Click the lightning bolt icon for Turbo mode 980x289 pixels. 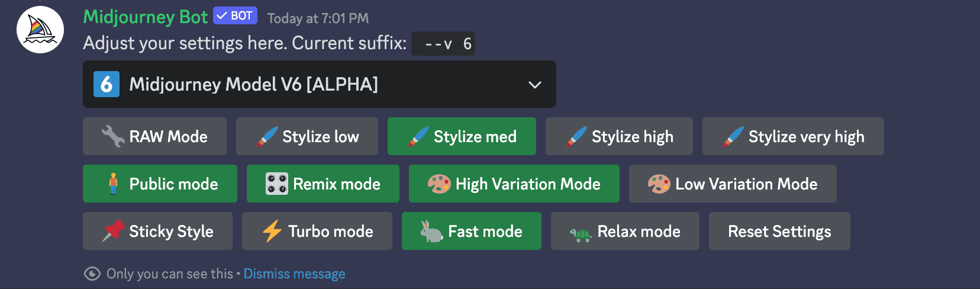click(x=272, y=231)
